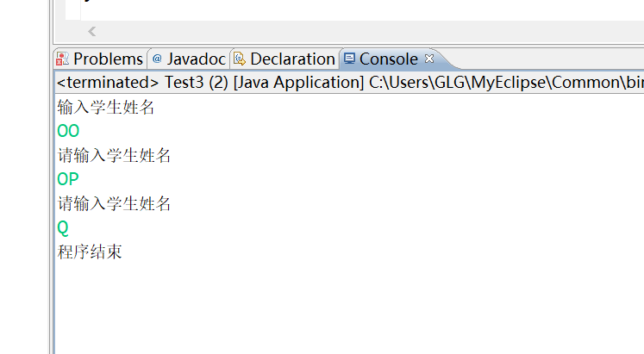
Task: Click the Console tab monitor icon
Action: (x=349, y=59)
